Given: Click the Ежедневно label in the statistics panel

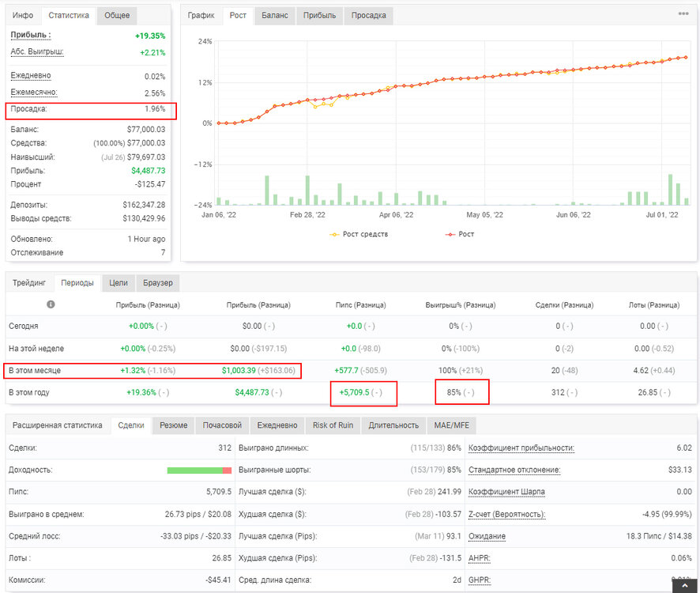Looking at the screenshot, I should pyautogui.click(x=31, y=76).
